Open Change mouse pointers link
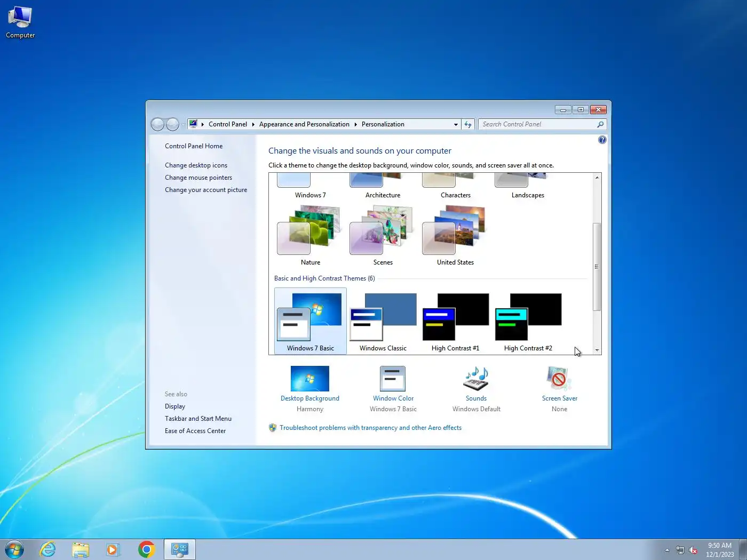This screenshot has width=747, height=560. pyautogui.click(x=198, y=178)
